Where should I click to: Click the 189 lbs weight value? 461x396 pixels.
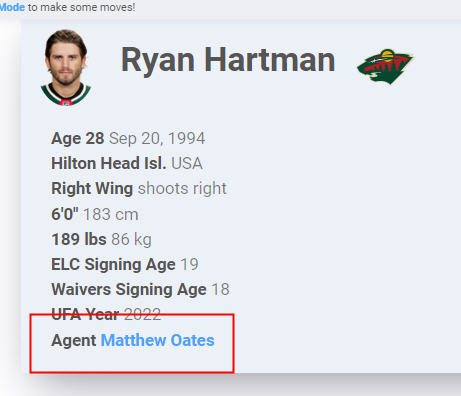point(79,239)
